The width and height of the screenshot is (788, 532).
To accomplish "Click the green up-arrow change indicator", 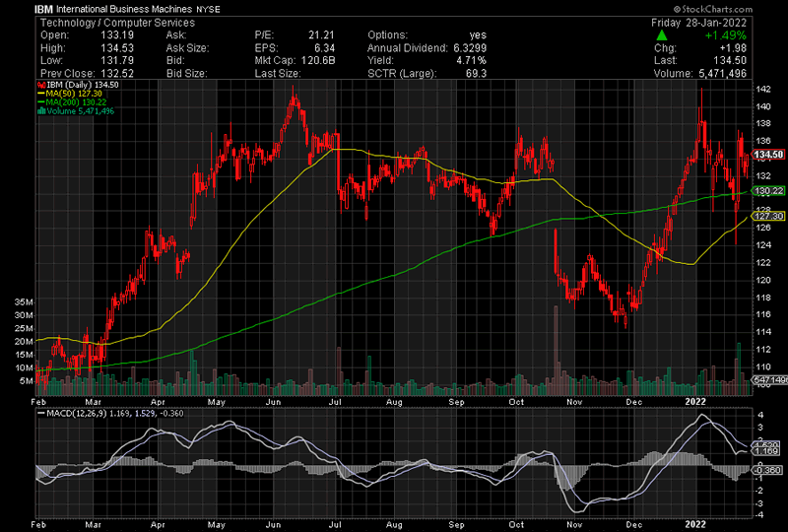I will (x=662, y=35).
